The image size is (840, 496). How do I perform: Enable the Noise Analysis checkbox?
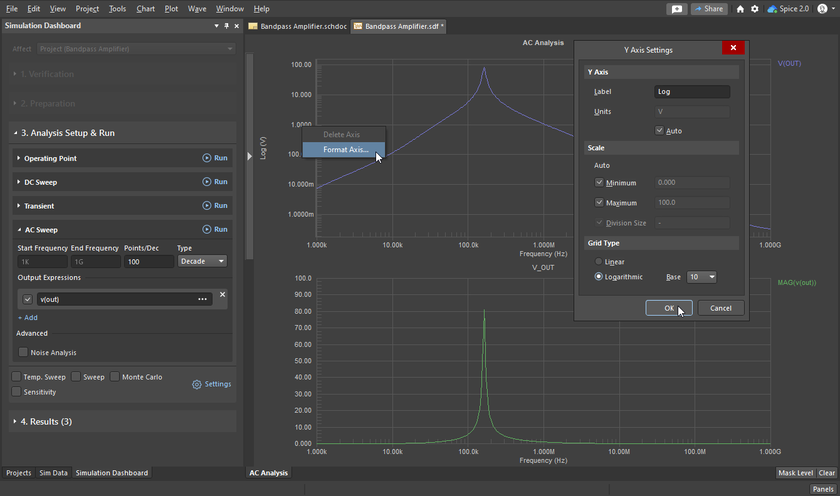pyautogui.click(x=24, y=352)
